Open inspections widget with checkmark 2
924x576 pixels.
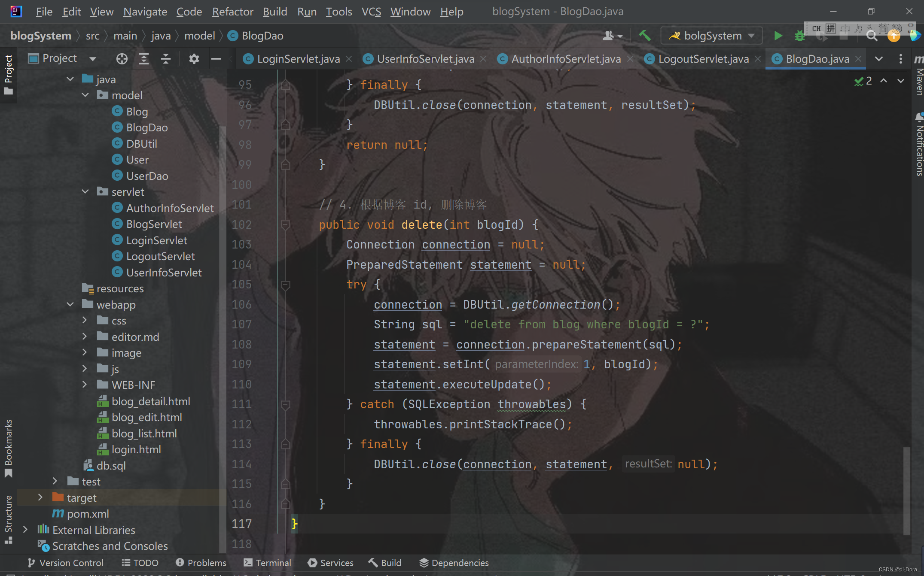click(863, 81)
